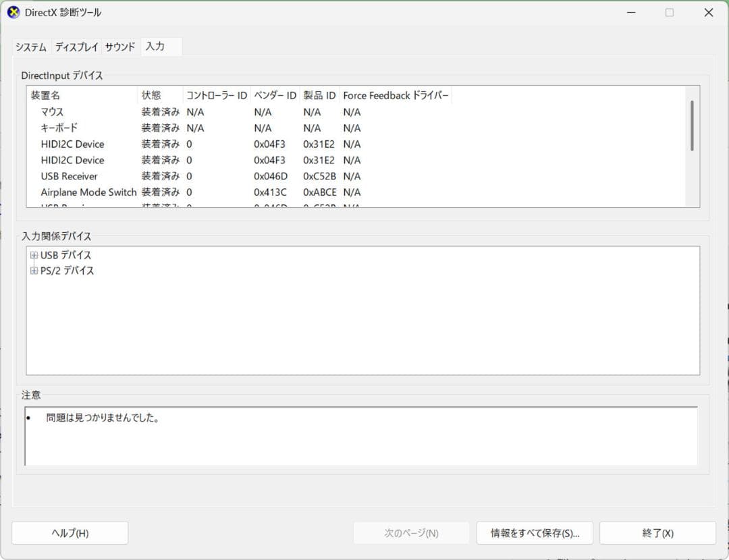Select the マウス row in the device list
Screen dimensions: 729x560
(52, 111)
